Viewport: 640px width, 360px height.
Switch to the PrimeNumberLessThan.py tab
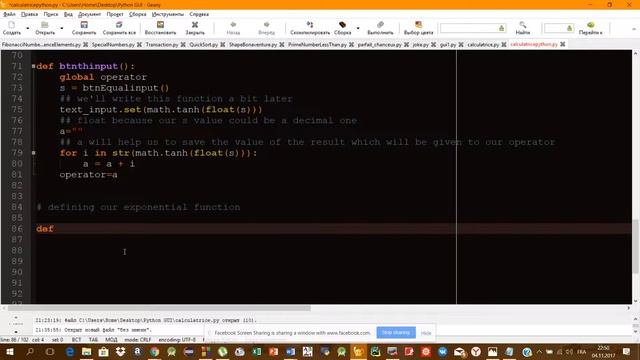coord(317,44)
